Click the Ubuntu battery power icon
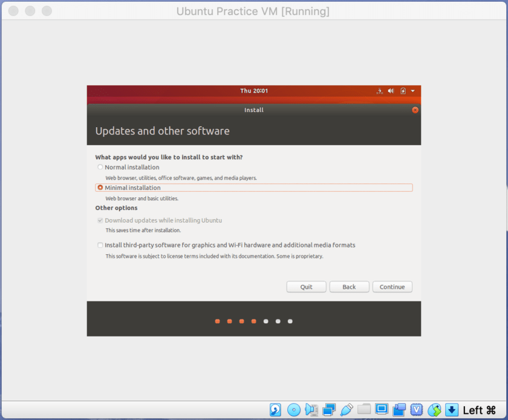The width and height of the screenshot is (508, 420). coord(403,91)
